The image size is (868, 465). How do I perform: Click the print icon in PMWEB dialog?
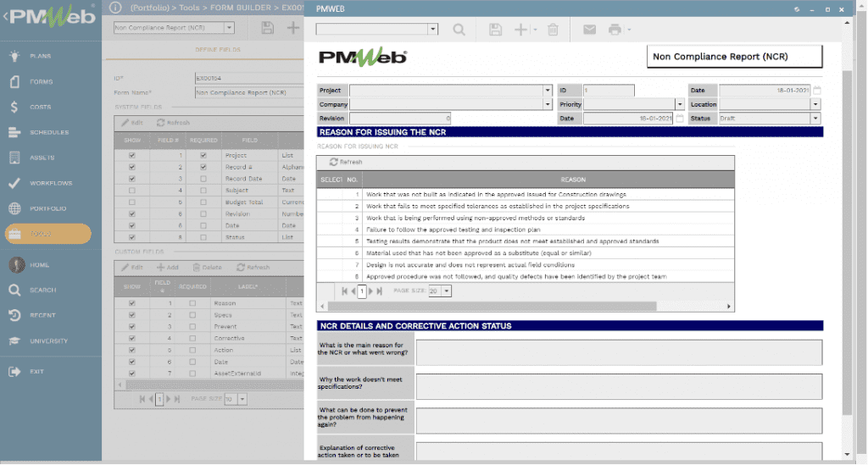615,30
